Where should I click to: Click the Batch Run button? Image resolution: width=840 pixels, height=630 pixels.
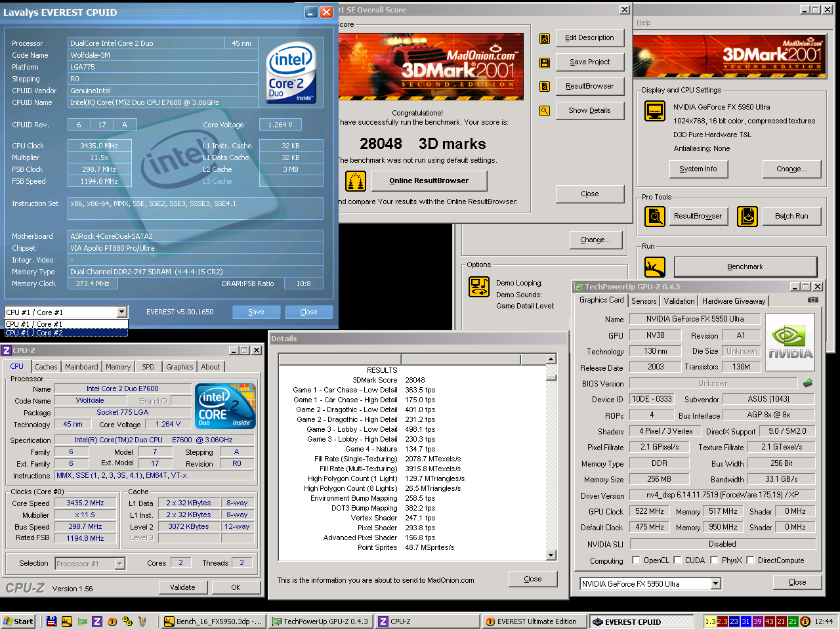point(791,216)
